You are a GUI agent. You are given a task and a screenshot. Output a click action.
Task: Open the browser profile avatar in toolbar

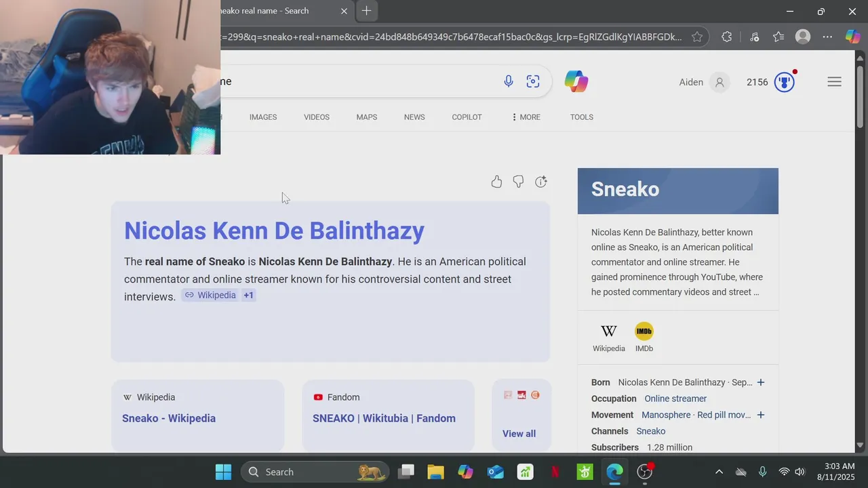803,37
